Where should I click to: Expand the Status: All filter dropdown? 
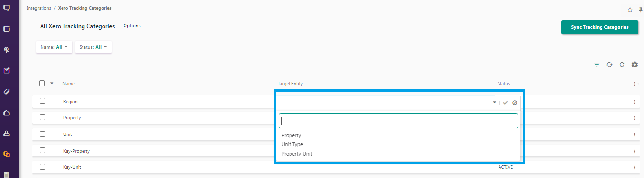[x=93, y=47]
